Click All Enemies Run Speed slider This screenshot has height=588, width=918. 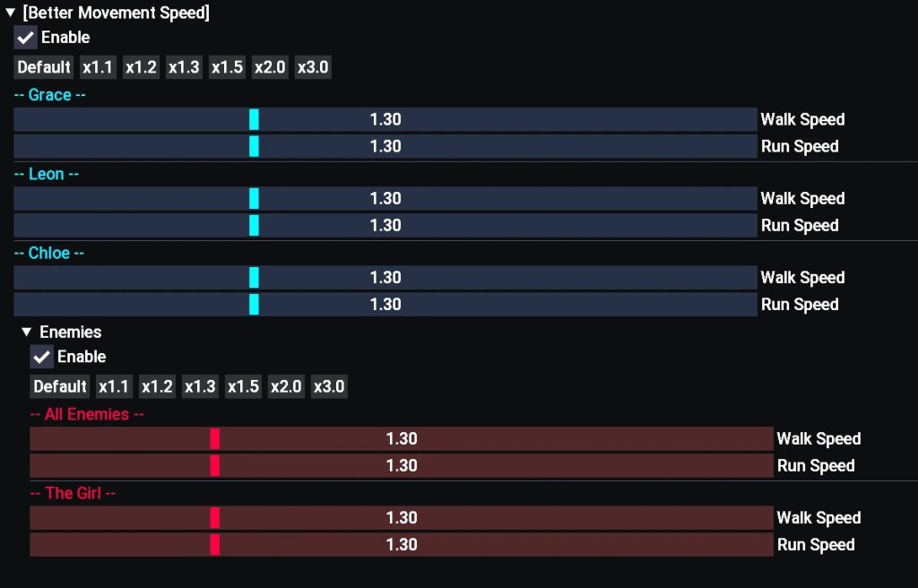[x=402, y=466]
